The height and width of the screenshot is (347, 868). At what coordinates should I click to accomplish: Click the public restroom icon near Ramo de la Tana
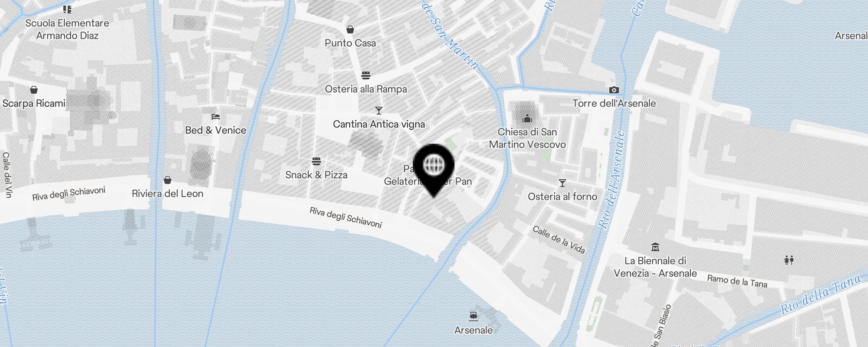click(789, 260)
